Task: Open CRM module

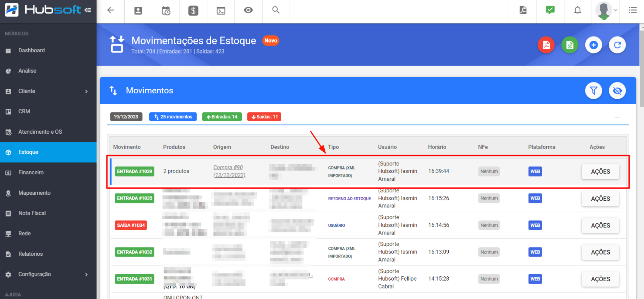Action: [48, 111]
